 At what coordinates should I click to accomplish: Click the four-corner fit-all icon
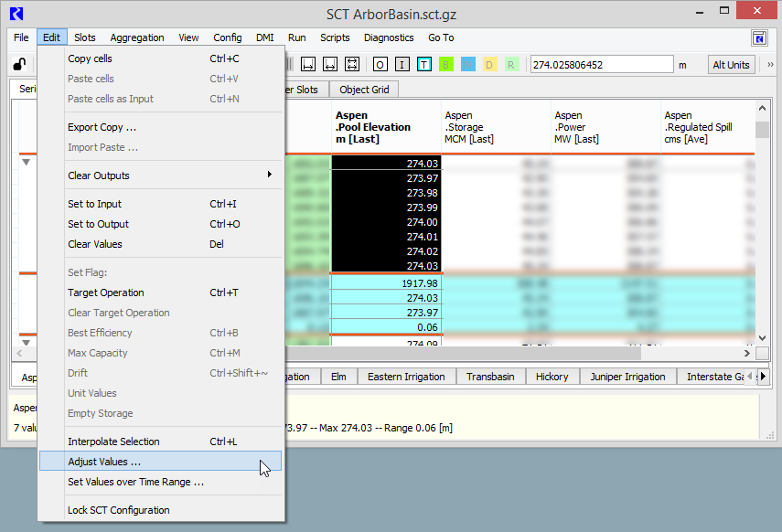[352, 65]
